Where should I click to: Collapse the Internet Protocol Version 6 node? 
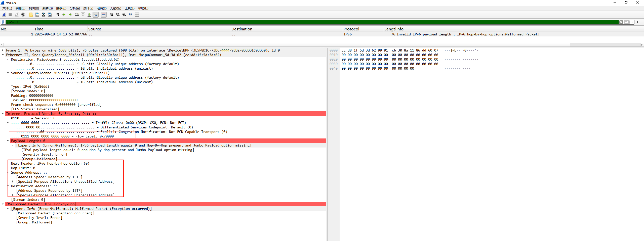3,114
